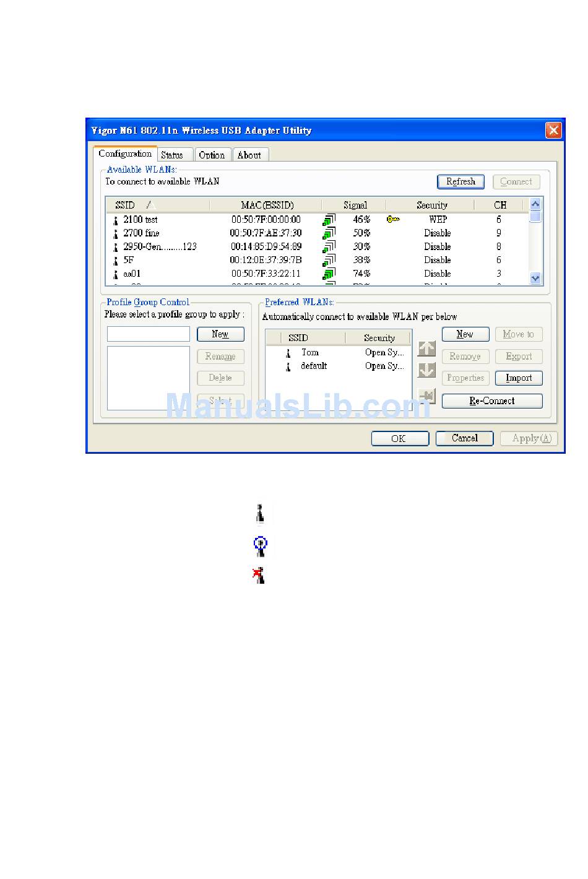Click the Apply(A) button
The image size is (588, 879).
tap(529, 438)
